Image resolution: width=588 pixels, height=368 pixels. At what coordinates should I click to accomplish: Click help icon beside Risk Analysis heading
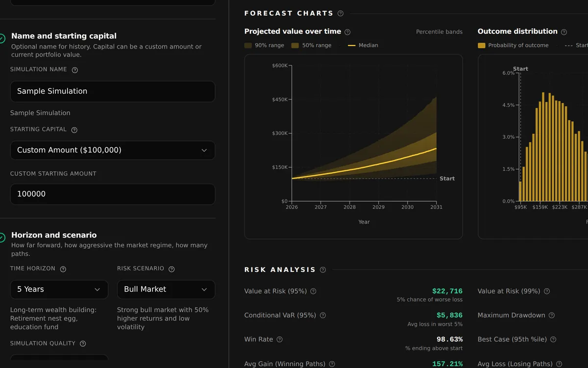[x=323, y=270]
